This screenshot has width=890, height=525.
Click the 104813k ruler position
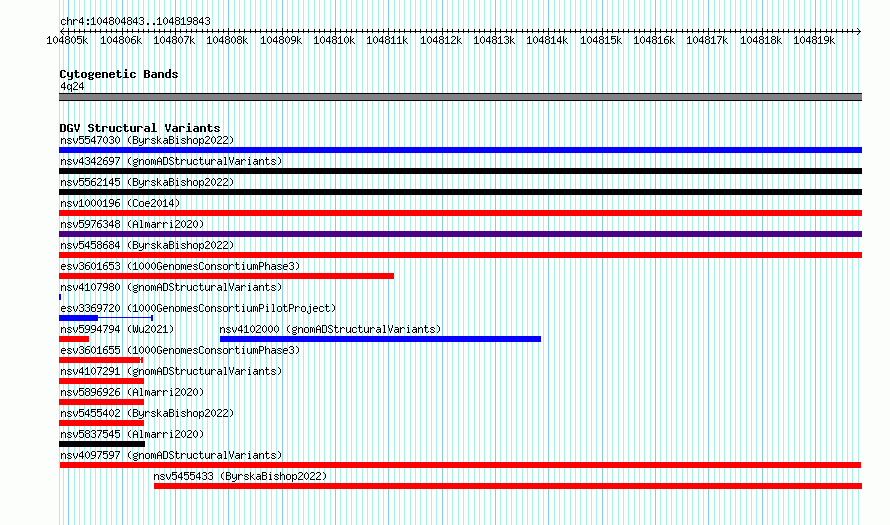click(x=494, y=40)
